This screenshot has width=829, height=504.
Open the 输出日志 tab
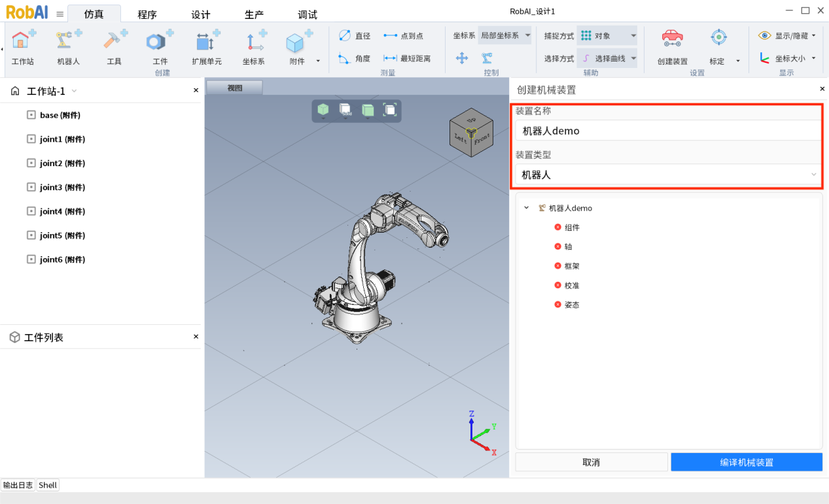coord(18,485)
